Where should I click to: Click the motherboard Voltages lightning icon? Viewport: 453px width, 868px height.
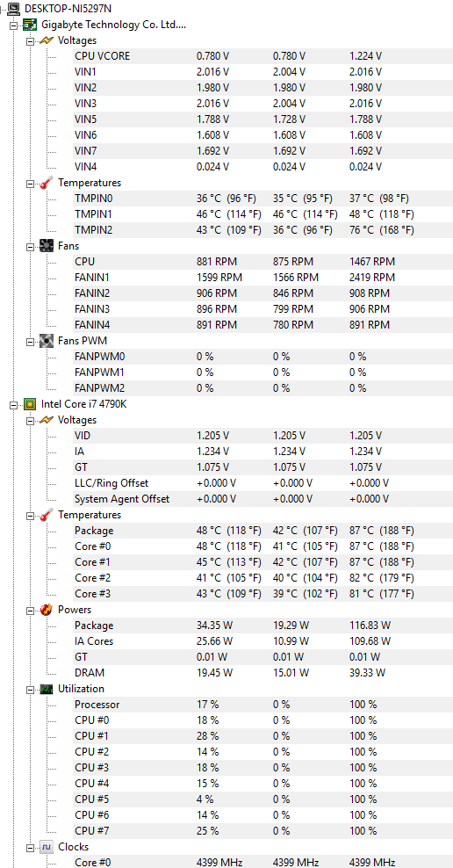coord(47,40)
